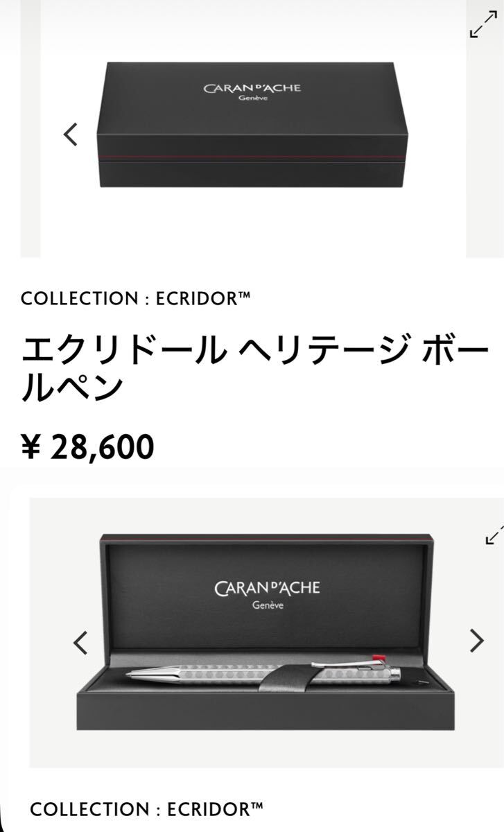
Task: Select the ¥ 28,600 price text
Action: point(87,447)
